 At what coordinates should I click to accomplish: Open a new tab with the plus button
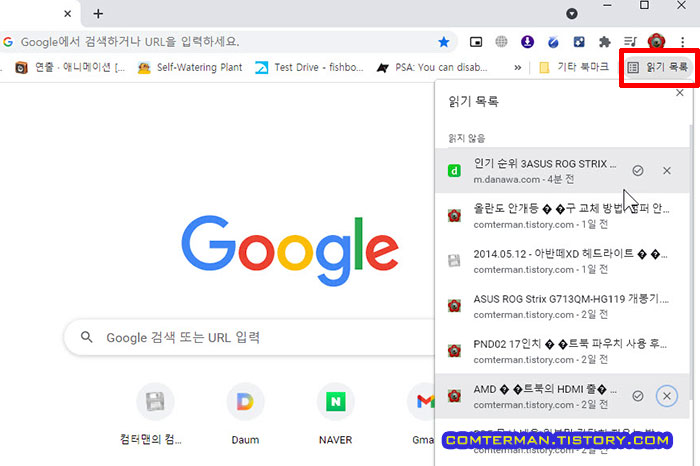click(98, 14)
